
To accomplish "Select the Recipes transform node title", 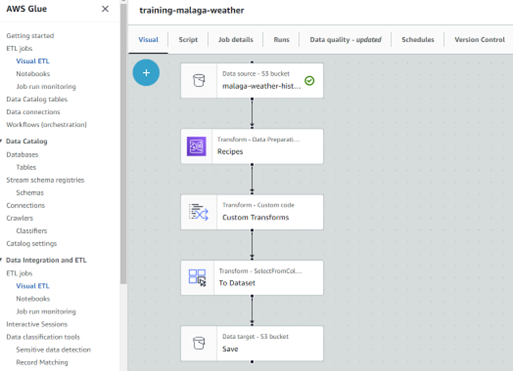I will tap(230, 151).
